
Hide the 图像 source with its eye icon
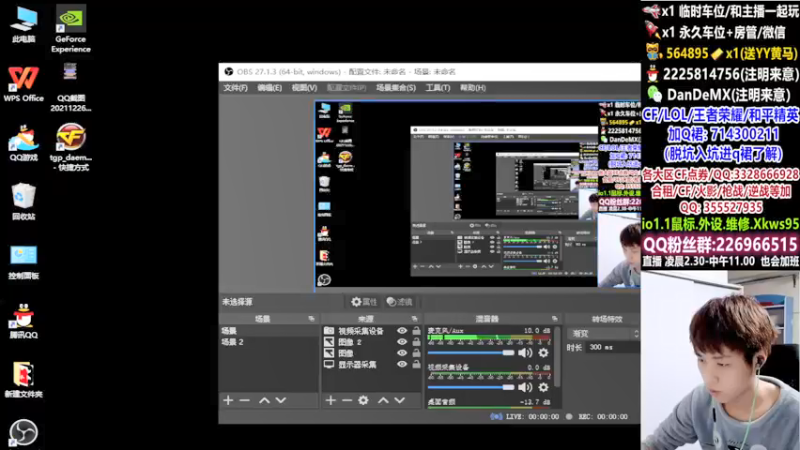point(402,353)
